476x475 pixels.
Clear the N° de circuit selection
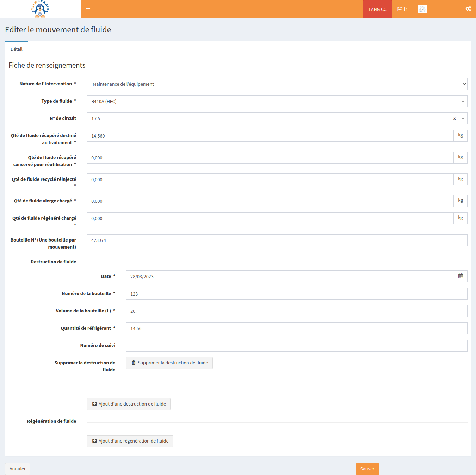pyautogui.click(x=455, y=118)
